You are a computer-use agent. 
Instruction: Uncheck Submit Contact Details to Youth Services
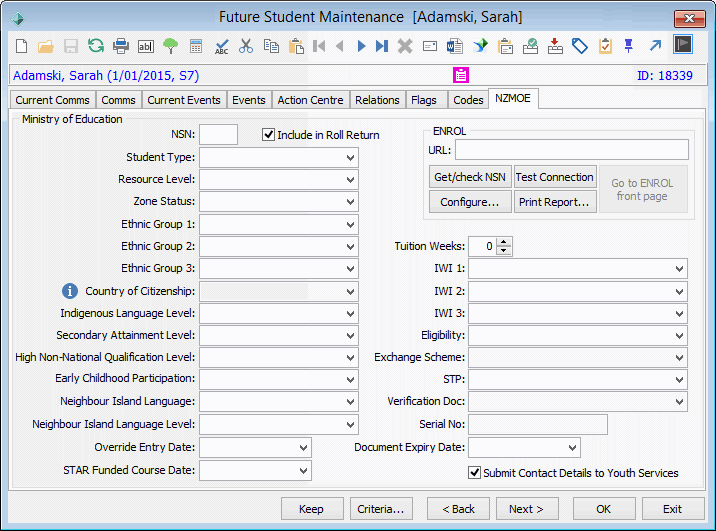[474, 473]
